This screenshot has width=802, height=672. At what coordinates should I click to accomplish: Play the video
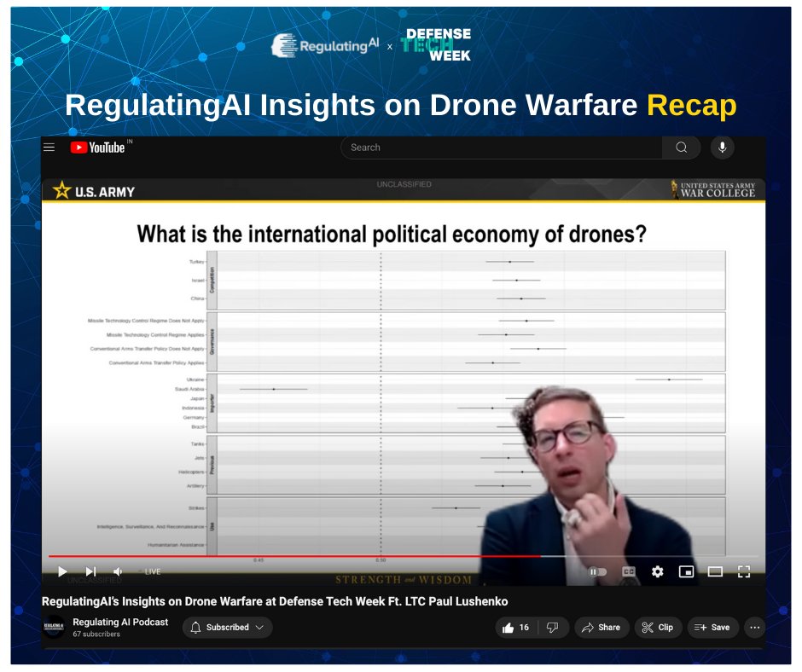(x=62, y=571)
